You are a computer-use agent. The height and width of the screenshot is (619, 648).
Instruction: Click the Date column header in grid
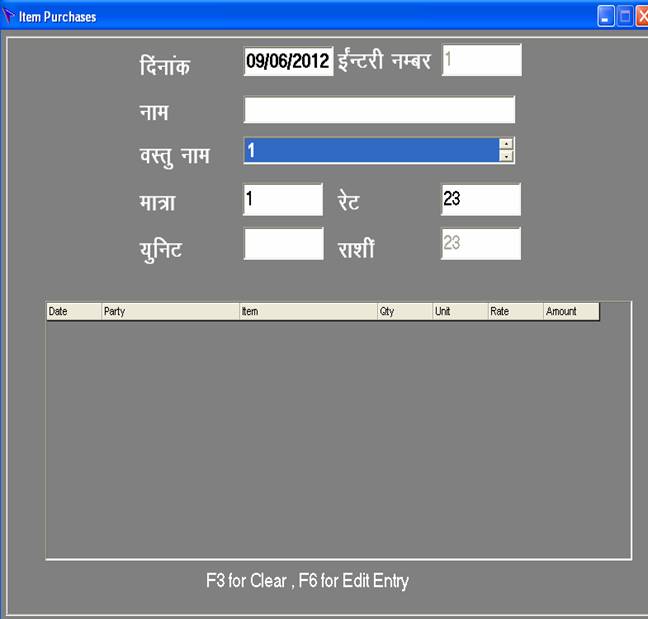(x=73, y=312)
